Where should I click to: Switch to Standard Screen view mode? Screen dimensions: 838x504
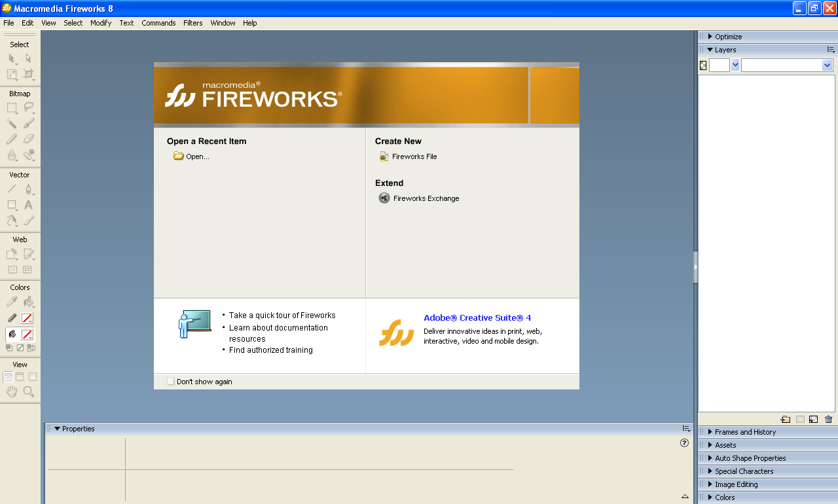pyautogui.click(x=8, y=376)
